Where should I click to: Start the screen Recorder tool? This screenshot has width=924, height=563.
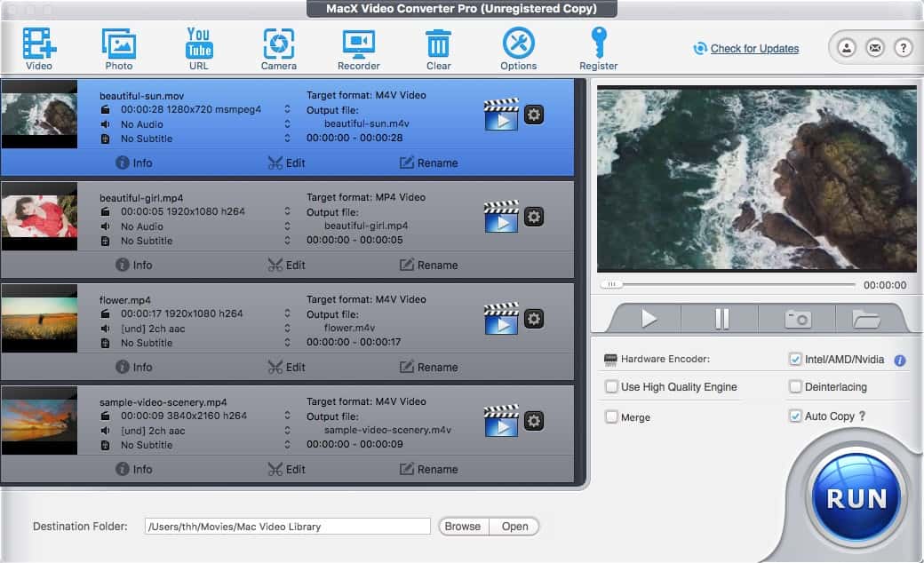click(x=359, y=44)
